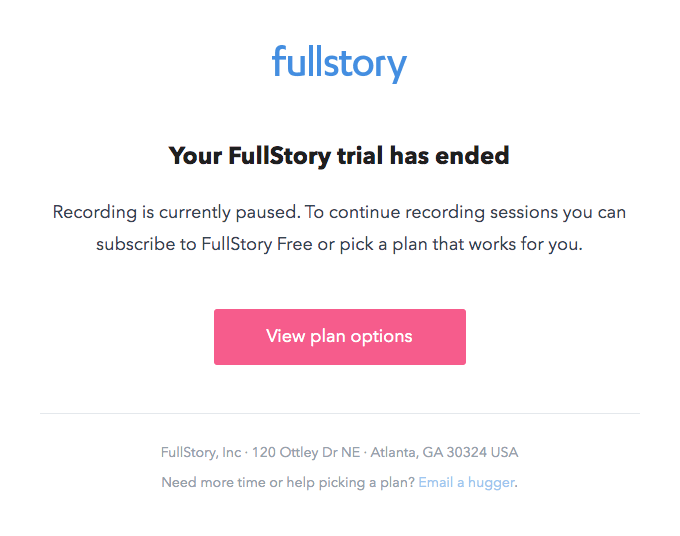Click the 'FullStory, Inc' footer company name

click(201, 452)
